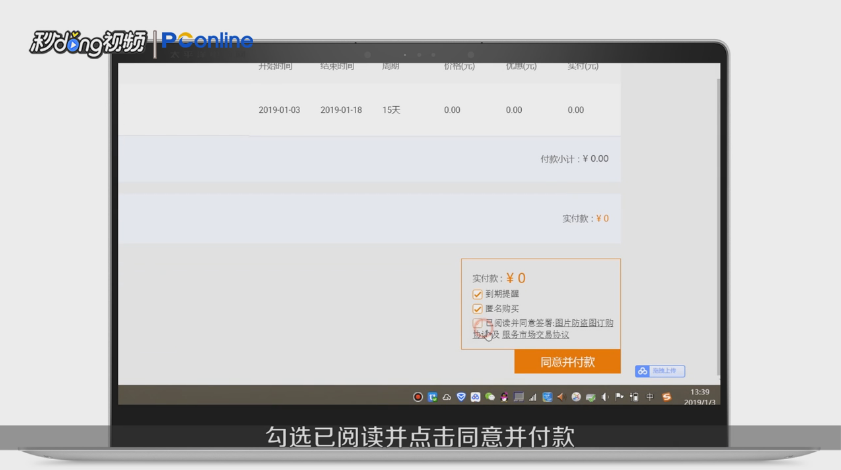Open the 图片防盗图订购协议 link
841x470 pixels.
[x=584, y=323]
